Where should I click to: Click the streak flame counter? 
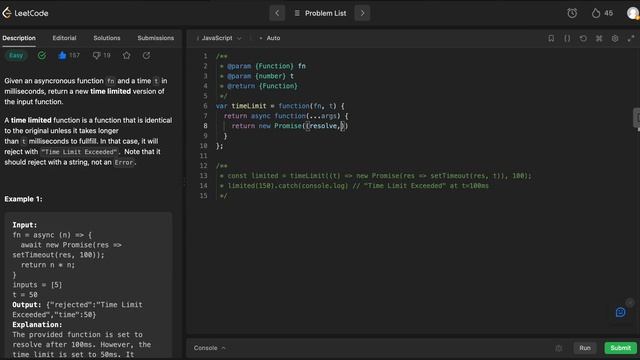click(x=602, y=13)
